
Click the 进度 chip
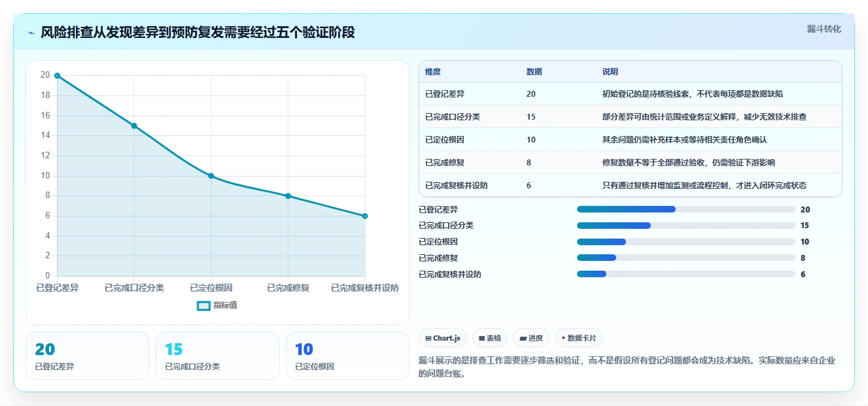531,338
